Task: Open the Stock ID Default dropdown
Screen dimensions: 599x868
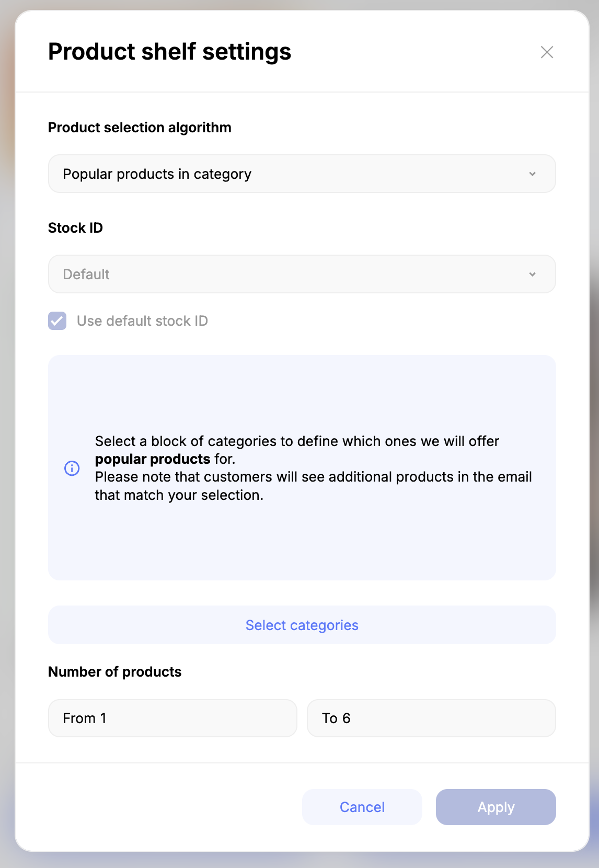Action: [x=301, y=275]
